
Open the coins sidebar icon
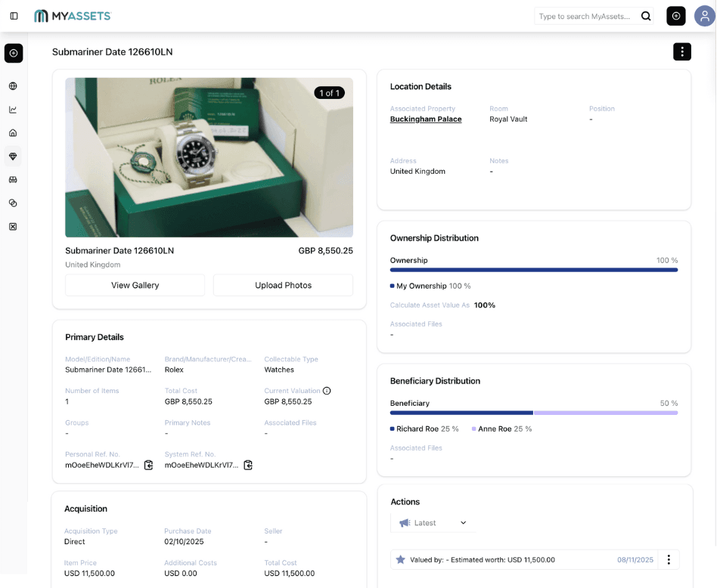coord(13,203)
